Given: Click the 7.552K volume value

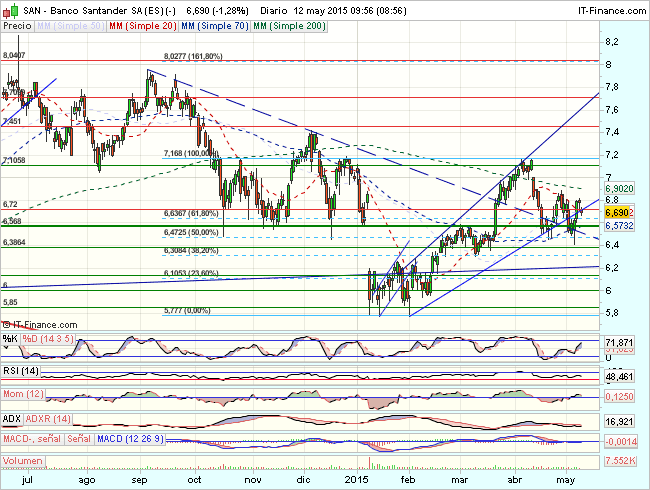Looking at the screenshot, I should tap(620, 461).
